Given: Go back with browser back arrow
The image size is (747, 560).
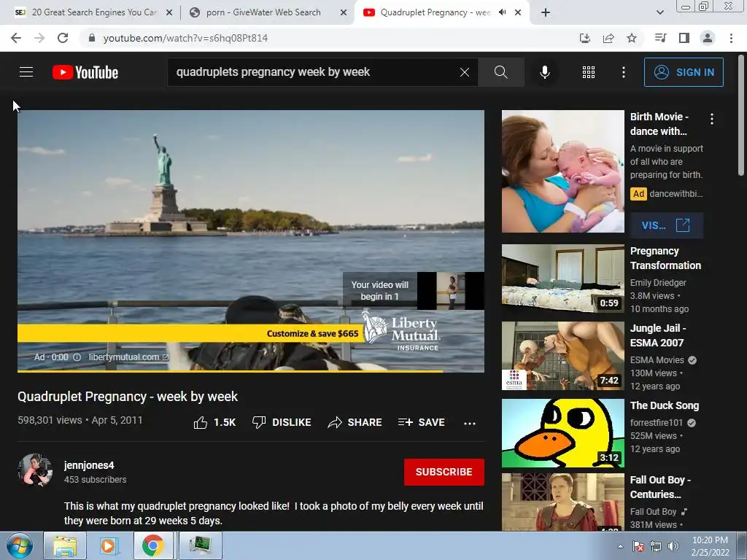Looking at the screenshot, I should [x=16, y=38].
